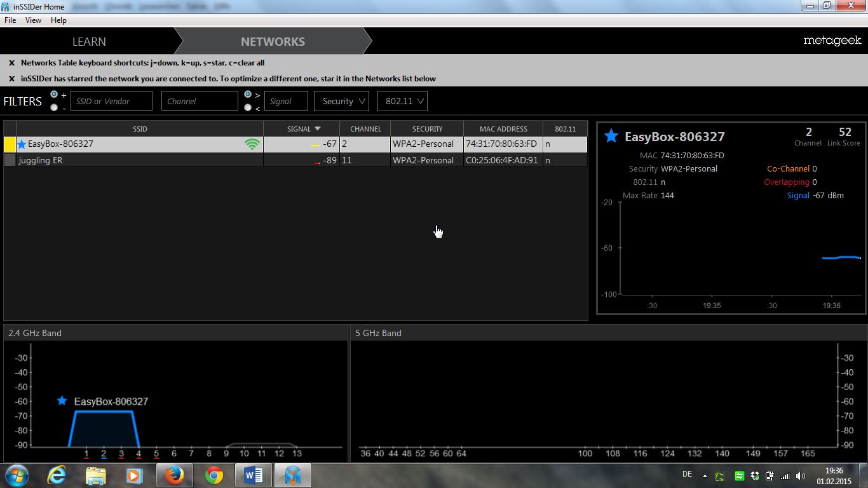Open the 802.11 filter dropdown
The height and width of the screenshot is (488, 868).
coord(402,101)
